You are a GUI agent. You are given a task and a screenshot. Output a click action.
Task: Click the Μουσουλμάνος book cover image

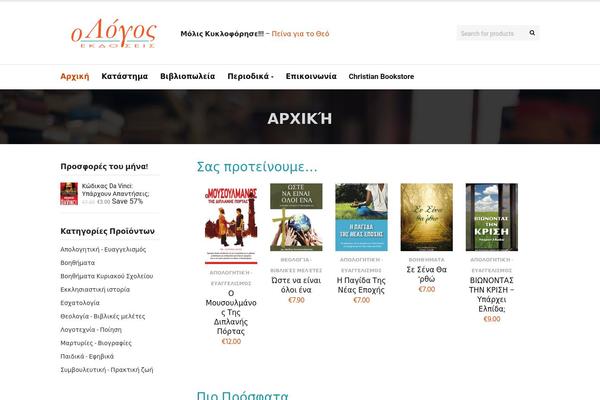[231, 224]
